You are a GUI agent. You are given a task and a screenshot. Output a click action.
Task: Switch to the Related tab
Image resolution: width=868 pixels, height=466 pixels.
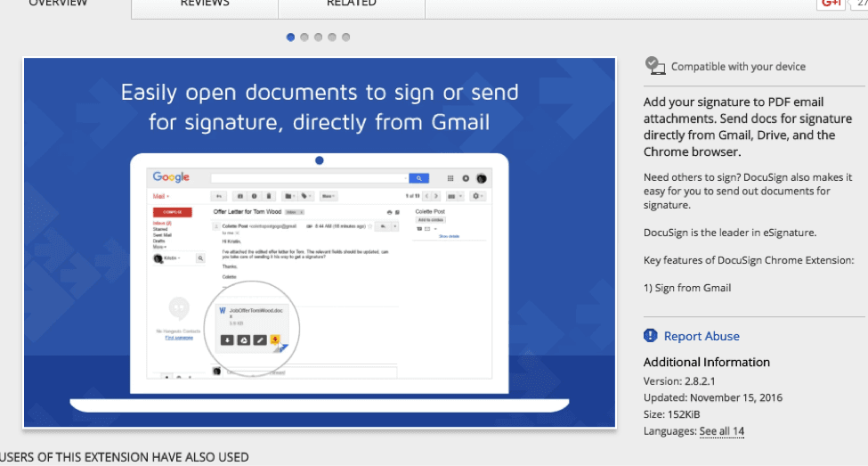tap(351, 4)
